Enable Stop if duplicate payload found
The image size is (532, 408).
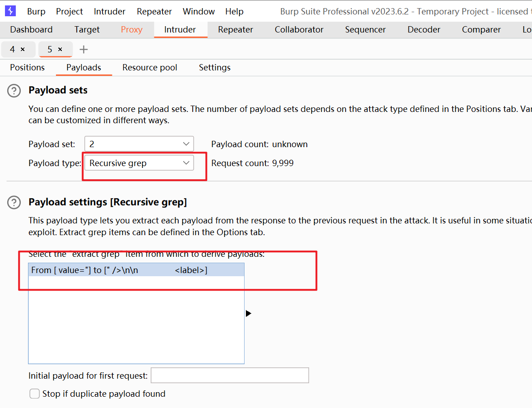pyautogui.click(x=35, y=394)
